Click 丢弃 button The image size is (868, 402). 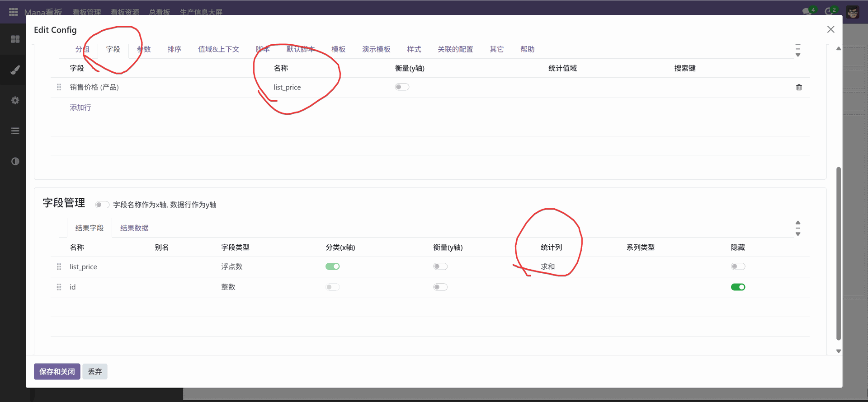(x=95, y=372)
